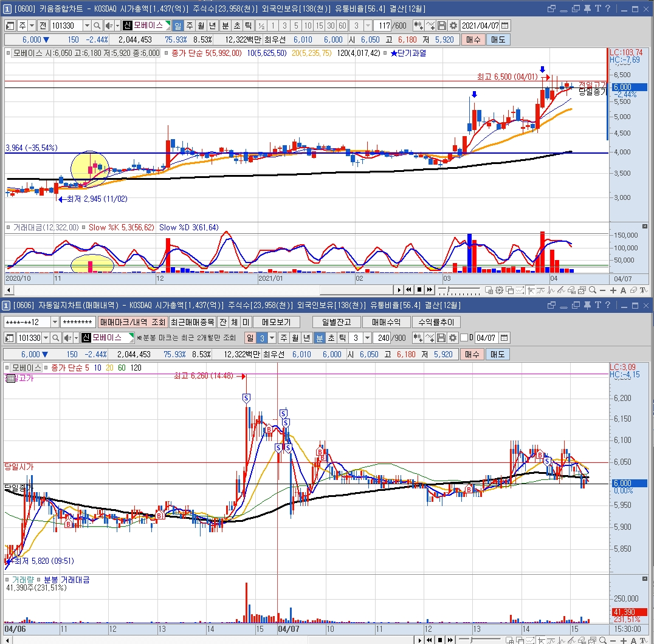Select the second (초) period in the lower chart toolbar
The image size is (654, 644).
[331, 338]
